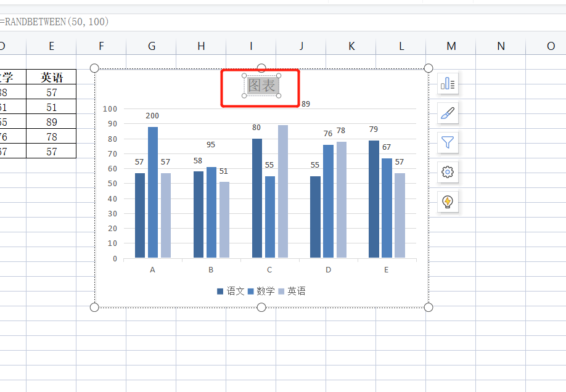The width and height of the screenshot is (566, 392).
Task: Click category label D on the axis
Action: pos(328,269)
